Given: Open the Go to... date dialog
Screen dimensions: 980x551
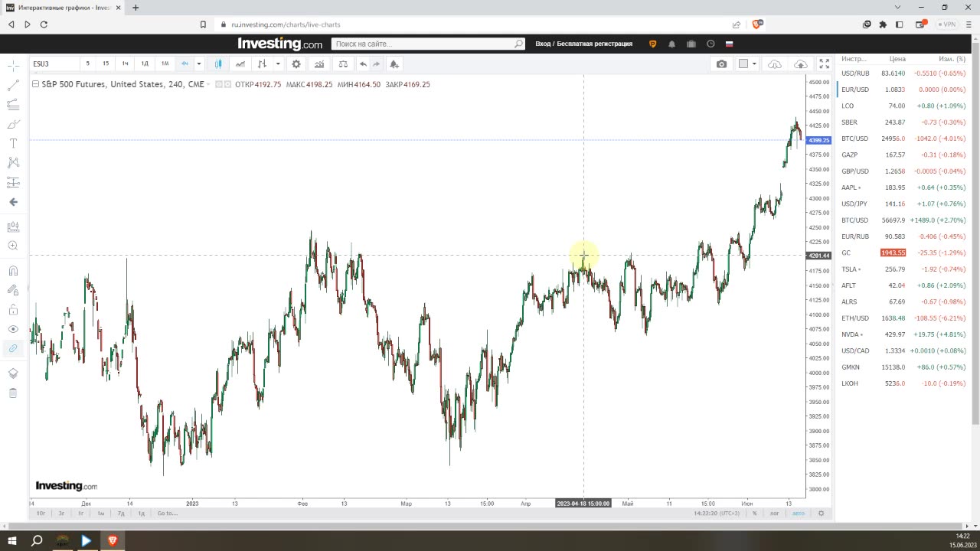Looking at the screenshot, I should (x=167, y=513).
